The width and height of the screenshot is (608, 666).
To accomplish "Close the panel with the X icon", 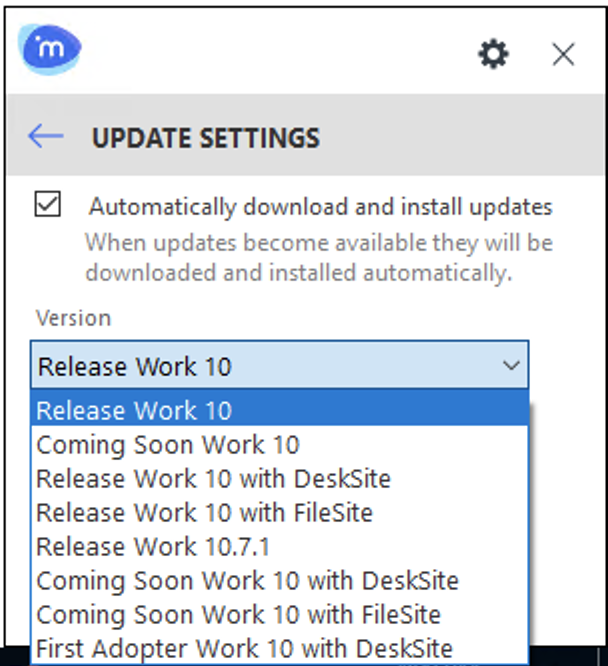I will point(563,54).
